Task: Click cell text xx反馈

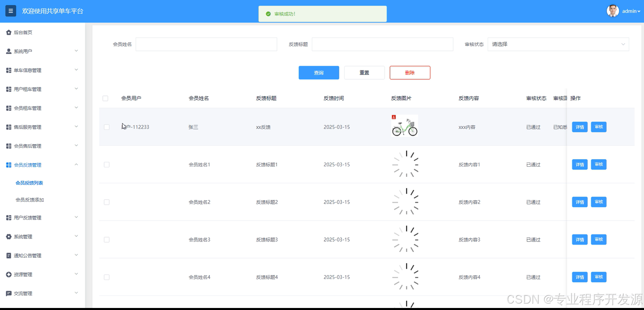Action: 263,127
